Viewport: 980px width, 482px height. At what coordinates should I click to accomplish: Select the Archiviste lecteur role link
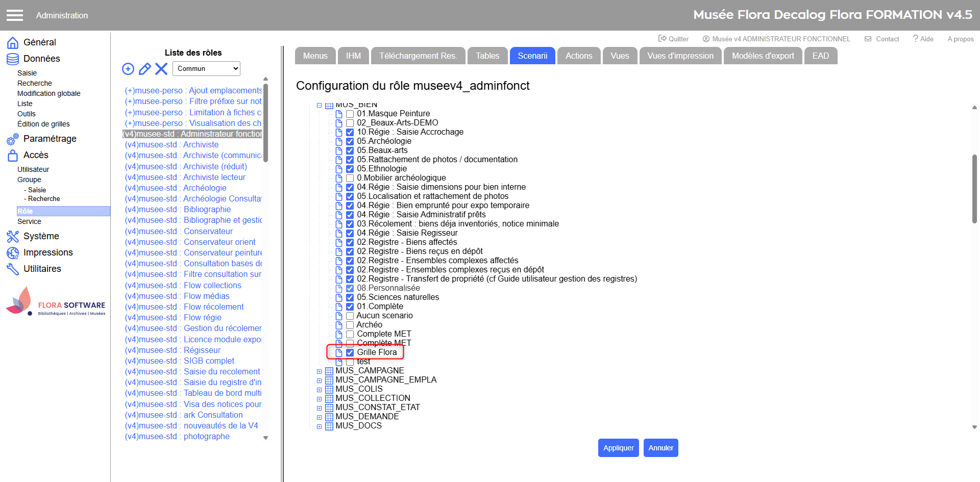point(214,177)
